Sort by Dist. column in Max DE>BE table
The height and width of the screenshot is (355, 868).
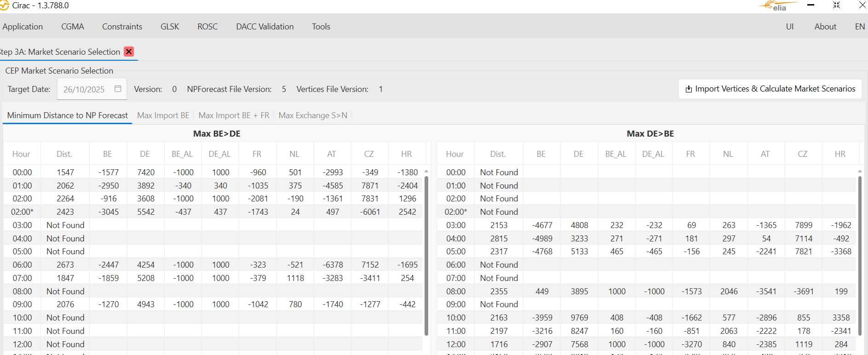pos(498,154)
